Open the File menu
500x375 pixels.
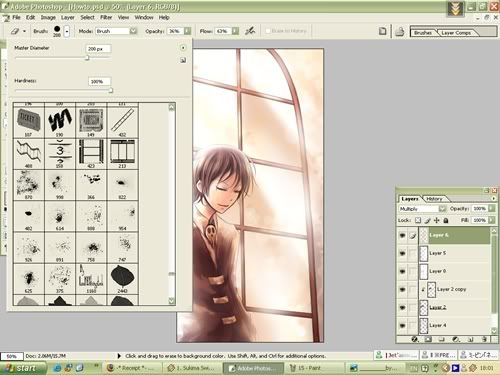(x=16, y=17)
